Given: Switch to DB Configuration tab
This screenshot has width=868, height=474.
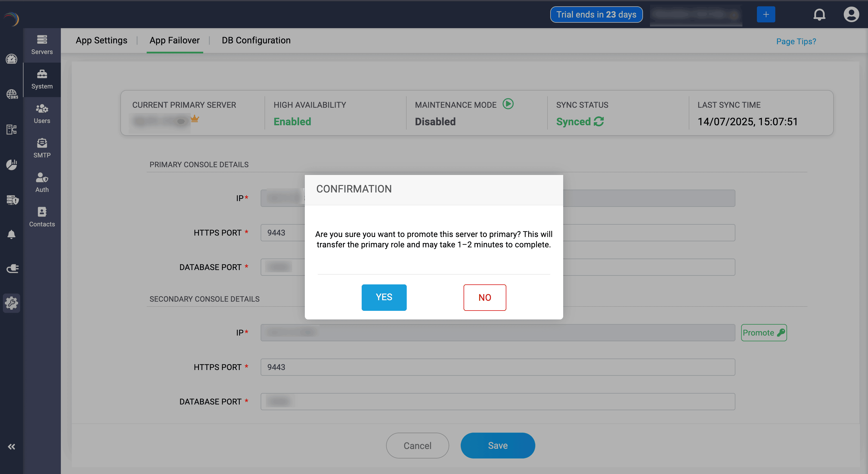Looking at the screenshot, I should pyautogui.click(x=256, y=41).
